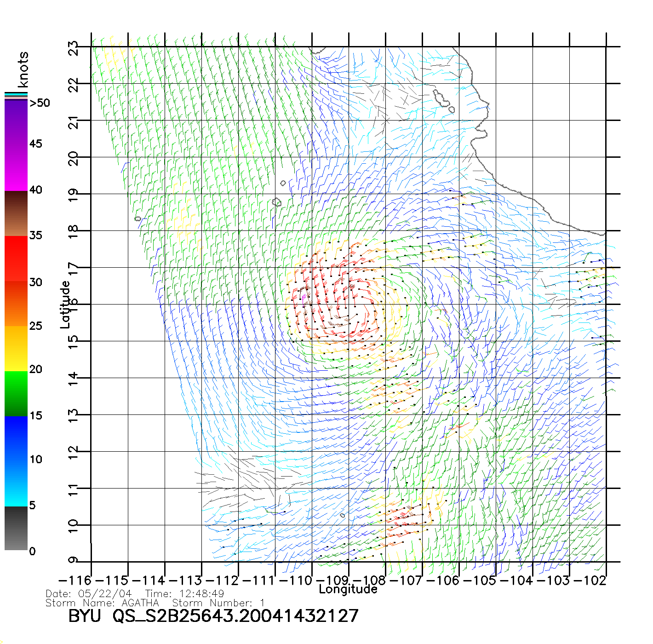Click the "knots" legend unit label
This screenshot has width=653, height=644.
point(23,70)
